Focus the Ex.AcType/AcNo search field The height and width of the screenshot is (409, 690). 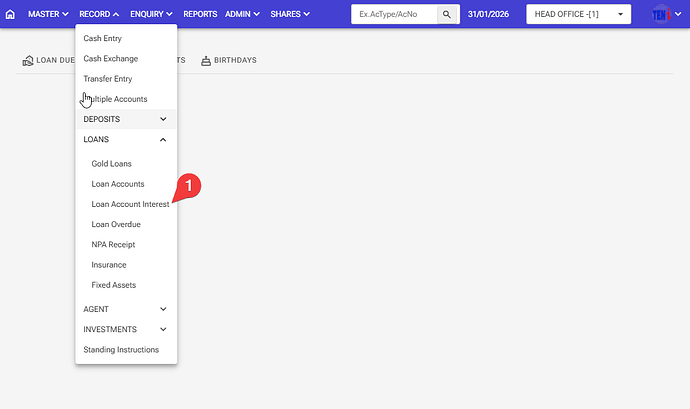coord(393,15)
